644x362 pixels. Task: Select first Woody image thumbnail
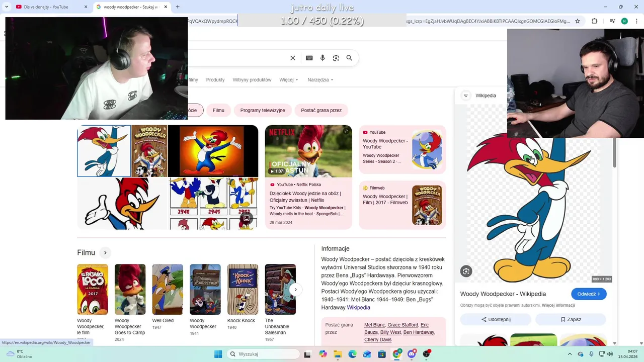[x=104, y=151]
